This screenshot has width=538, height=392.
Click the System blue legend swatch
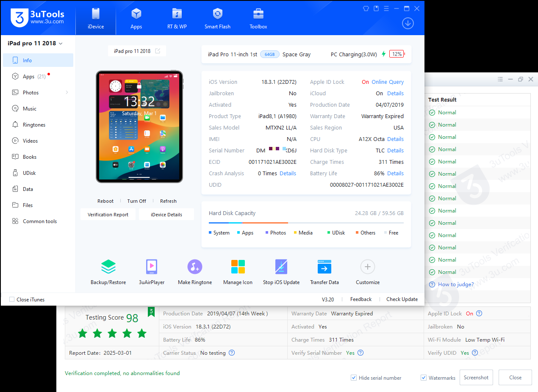210,232
